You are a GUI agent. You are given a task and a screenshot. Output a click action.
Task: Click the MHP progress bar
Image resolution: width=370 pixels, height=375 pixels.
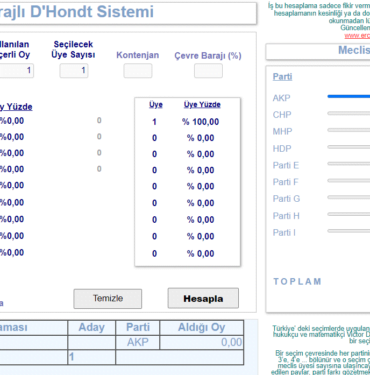click(349, 130)
